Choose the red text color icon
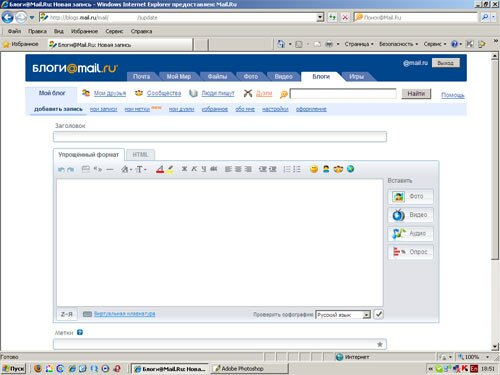 tap(160, 169)
